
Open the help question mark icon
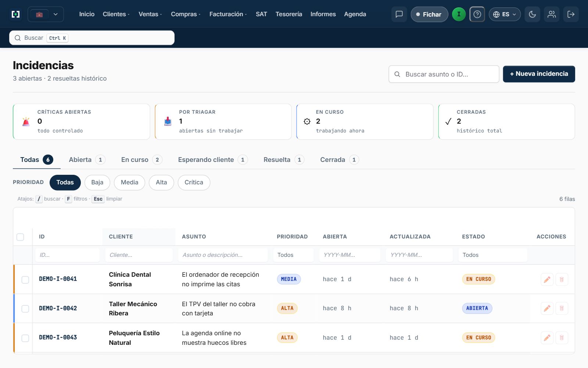(477, 14)
